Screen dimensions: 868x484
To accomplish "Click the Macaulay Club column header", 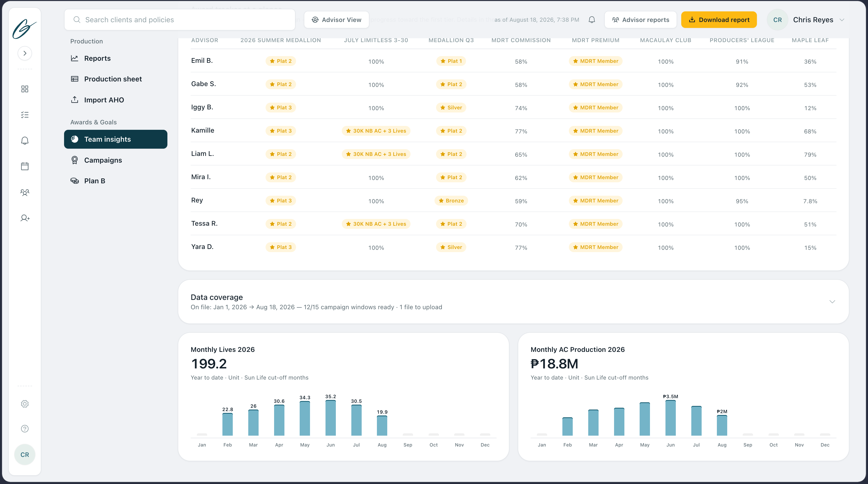I will [x=665, y=41].
